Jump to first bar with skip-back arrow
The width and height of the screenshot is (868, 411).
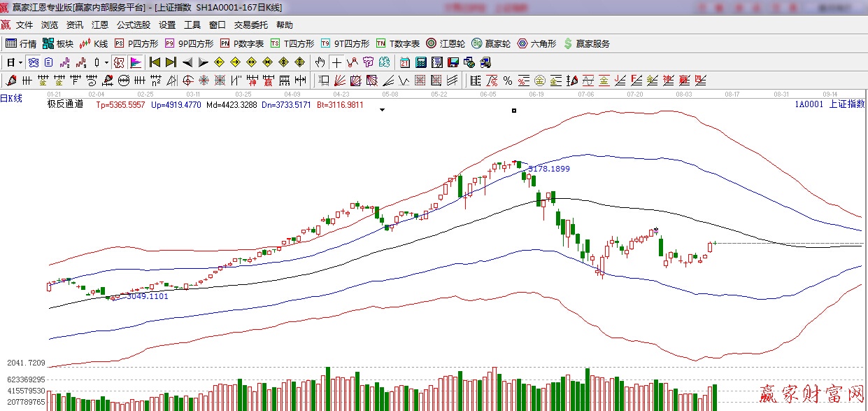tap(155, 62)
